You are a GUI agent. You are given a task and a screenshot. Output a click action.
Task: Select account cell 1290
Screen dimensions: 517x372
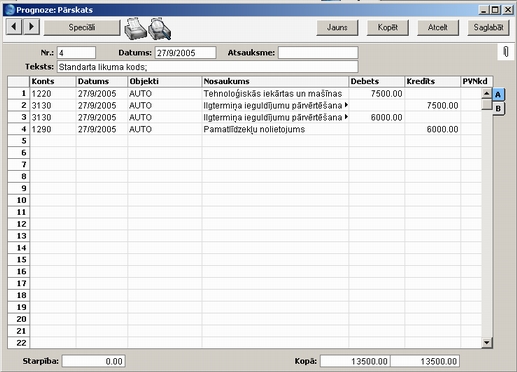(53, 129)
